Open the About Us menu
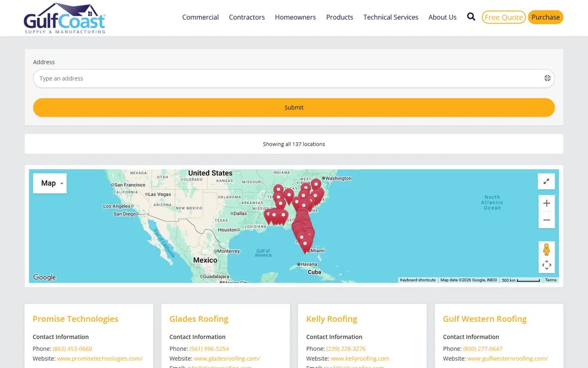The height and width of the screenshot is (368, 588). coord(442,17)
